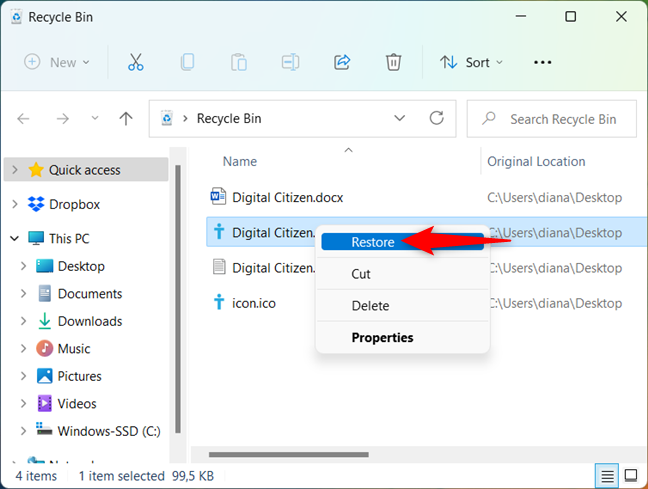Viewport: 648px width, 489px height.
Task: Click the Delete trash can toolbar icon
Action: [394, 62]
